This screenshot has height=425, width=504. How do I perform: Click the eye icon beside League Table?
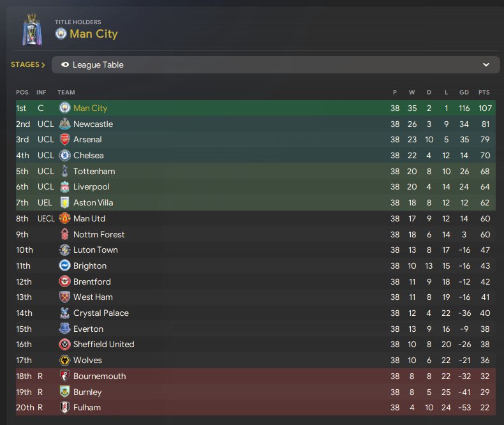click(64, 65)
